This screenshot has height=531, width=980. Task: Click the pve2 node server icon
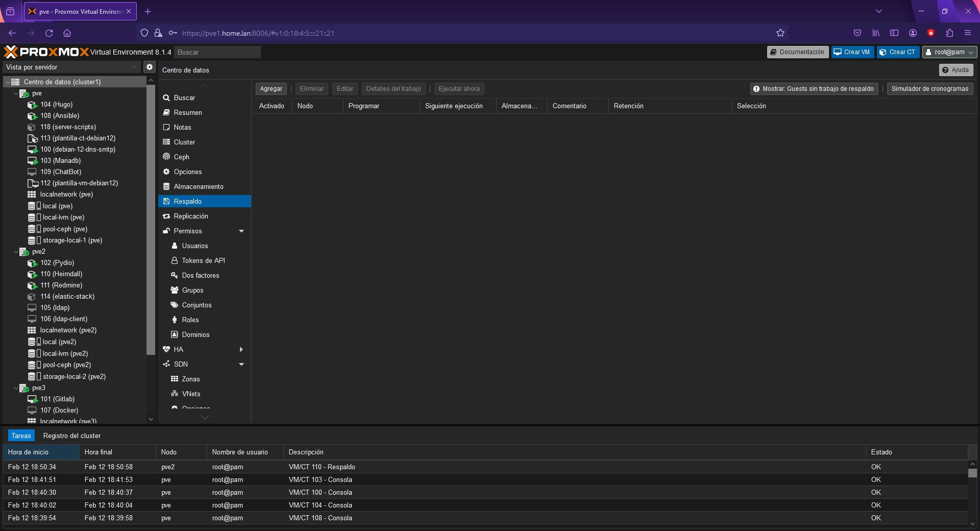click(x=24, y=252)
